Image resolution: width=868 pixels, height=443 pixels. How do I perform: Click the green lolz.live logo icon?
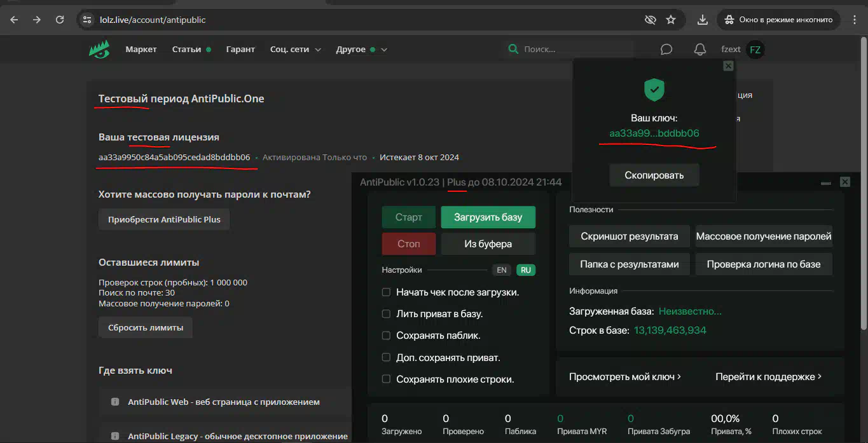99,50
